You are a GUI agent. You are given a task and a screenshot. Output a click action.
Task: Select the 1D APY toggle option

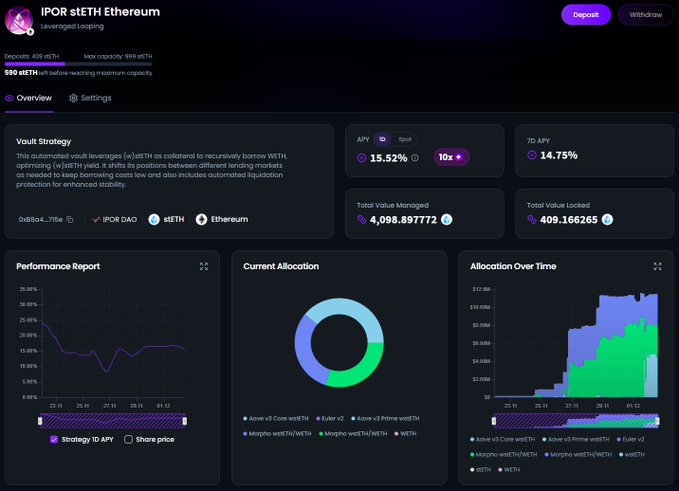(382, 139)
